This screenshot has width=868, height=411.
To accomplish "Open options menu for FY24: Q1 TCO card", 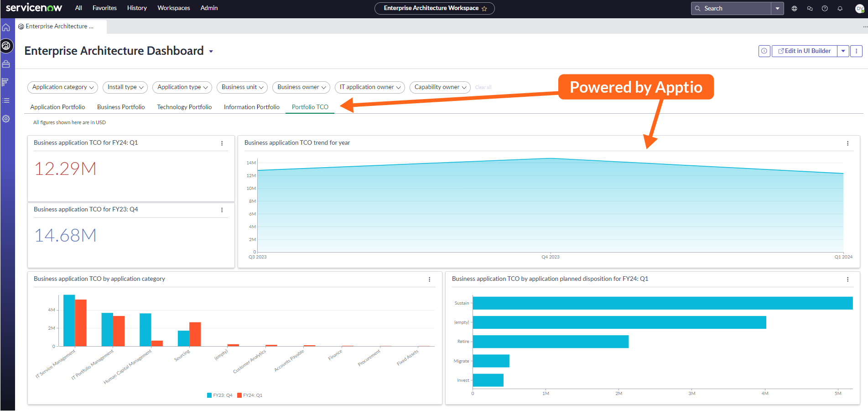I will (222, 143).
